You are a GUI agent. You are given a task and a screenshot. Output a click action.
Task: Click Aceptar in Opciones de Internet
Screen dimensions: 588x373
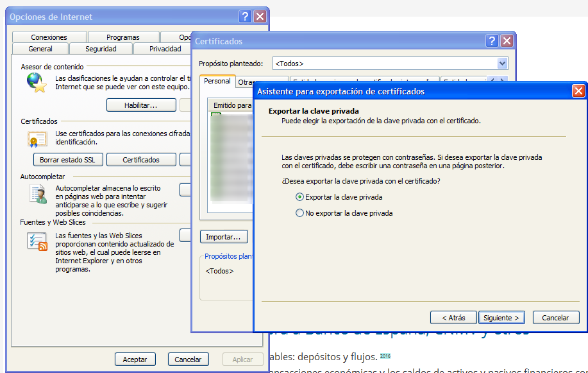point(135,360)
